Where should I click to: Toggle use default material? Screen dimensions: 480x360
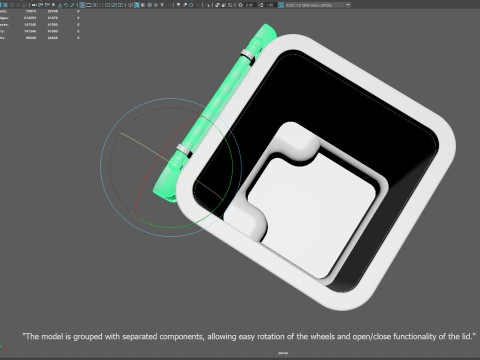tap(143, 5)
